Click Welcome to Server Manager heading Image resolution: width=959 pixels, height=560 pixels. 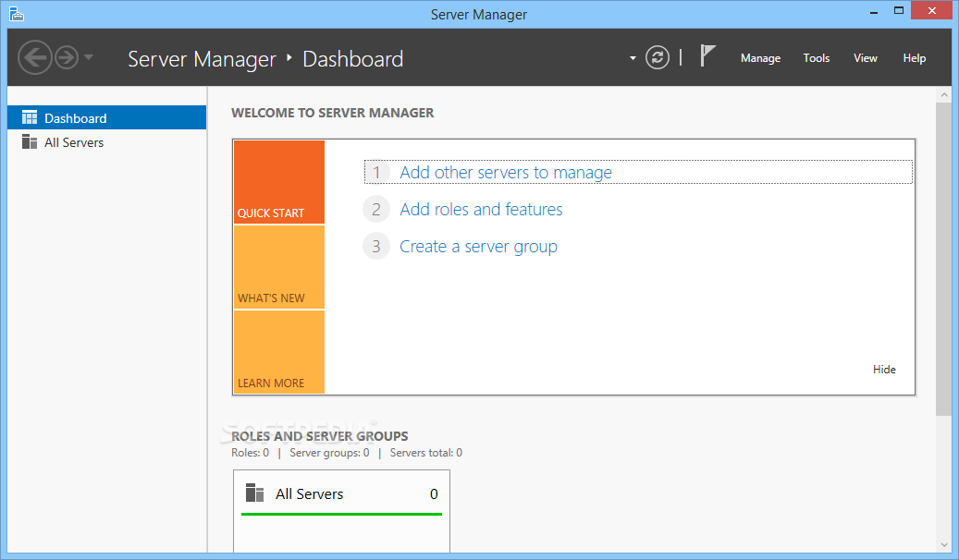[333, 113]
